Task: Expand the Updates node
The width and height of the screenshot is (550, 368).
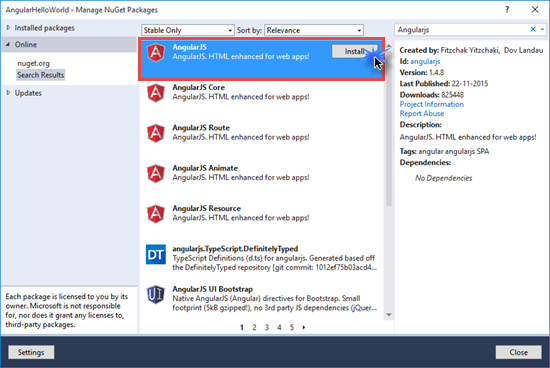Action: pyautogui.click(x=8, y=93)
